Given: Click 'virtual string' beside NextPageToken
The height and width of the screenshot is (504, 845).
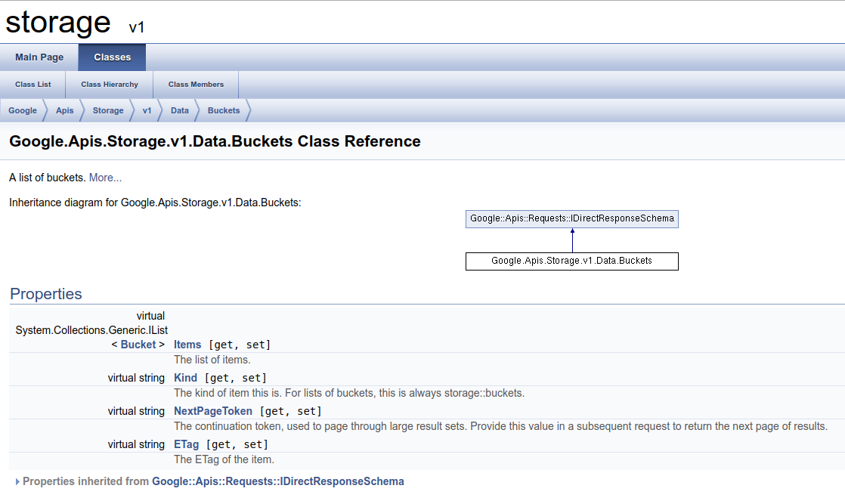Looking at the screenshot, I should tap(136, 411).
